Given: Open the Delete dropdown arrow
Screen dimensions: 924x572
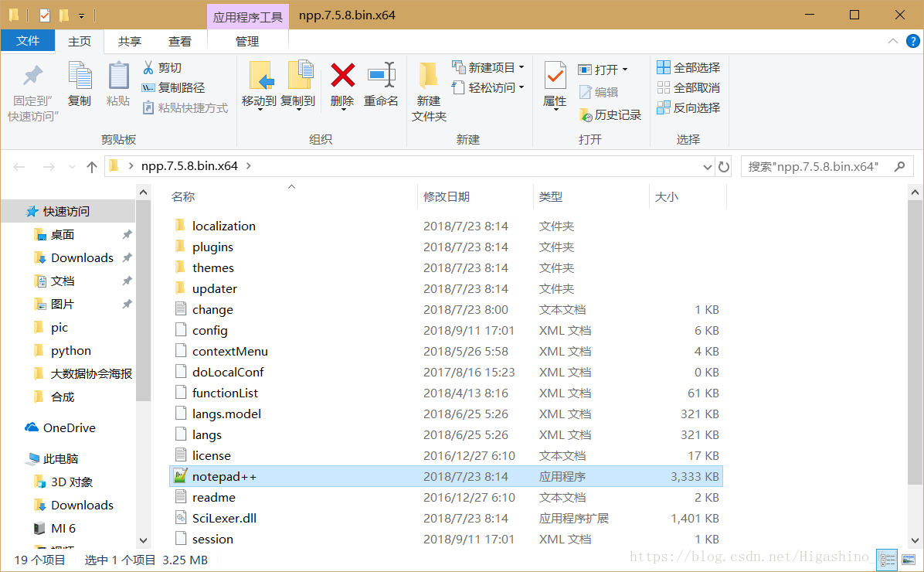Looking at the screenshot, I should [342, 111].
